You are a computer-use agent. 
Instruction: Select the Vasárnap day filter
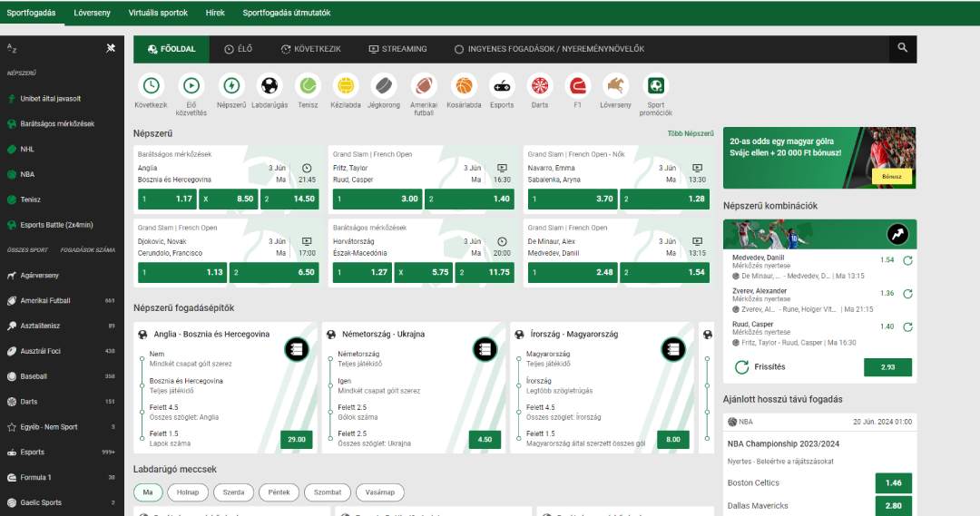click(x=380, y=492)
